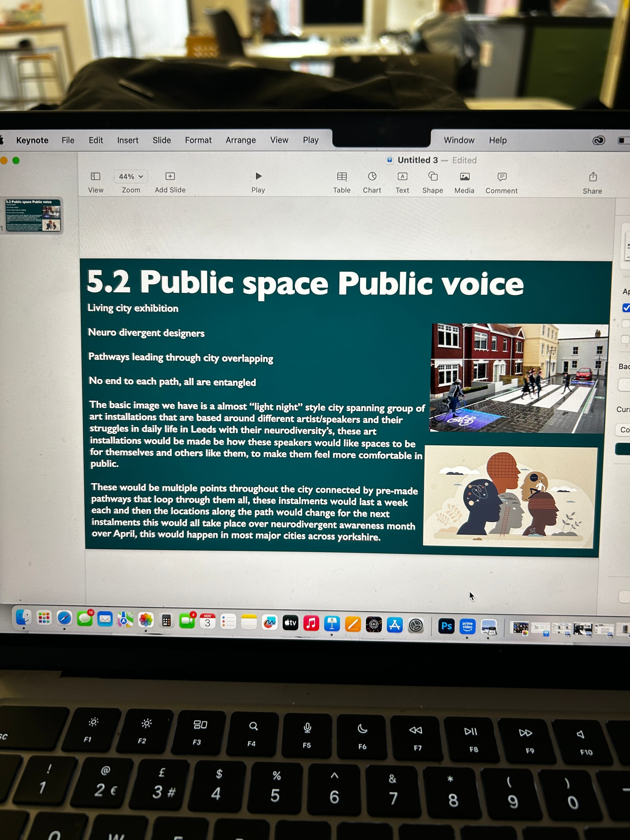Add a Comment using toolbar icon
The width and height of the screenshot is (630, 840).
click(x=502, y=177)
